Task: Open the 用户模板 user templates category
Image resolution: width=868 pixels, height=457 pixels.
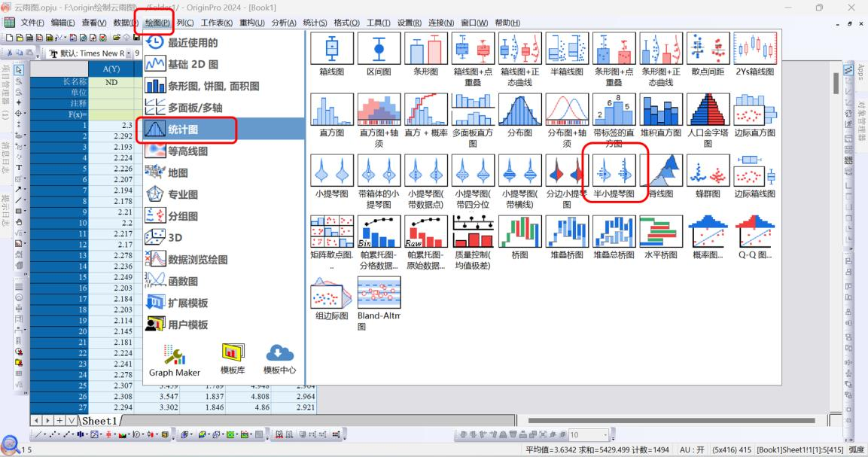Action: [x=224, y=324]
